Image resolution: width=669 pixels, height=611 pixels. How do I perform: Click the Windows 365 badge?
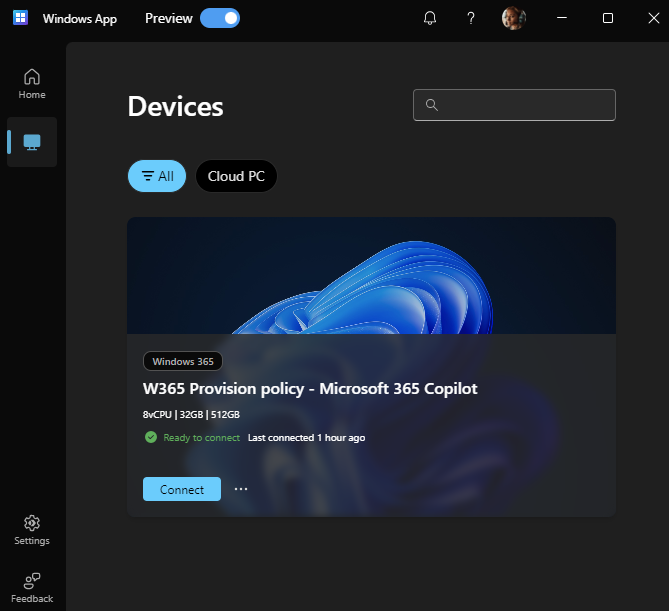[183, 361]
